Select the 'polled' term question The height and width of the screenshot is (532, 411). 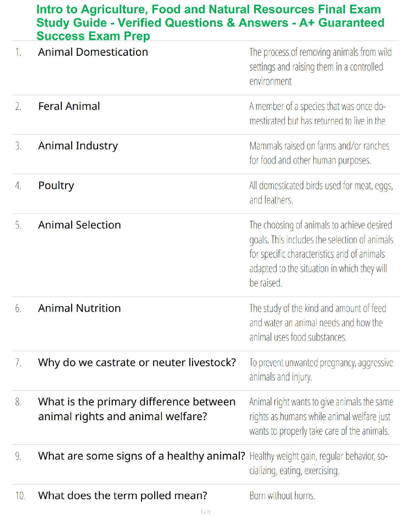[123, 496]
